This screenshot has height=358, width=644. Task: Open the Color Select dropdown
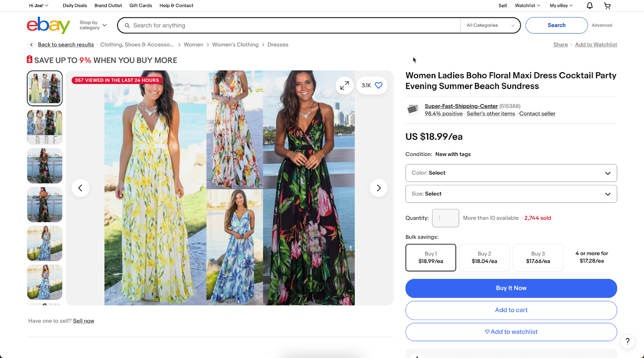[511, 173]
